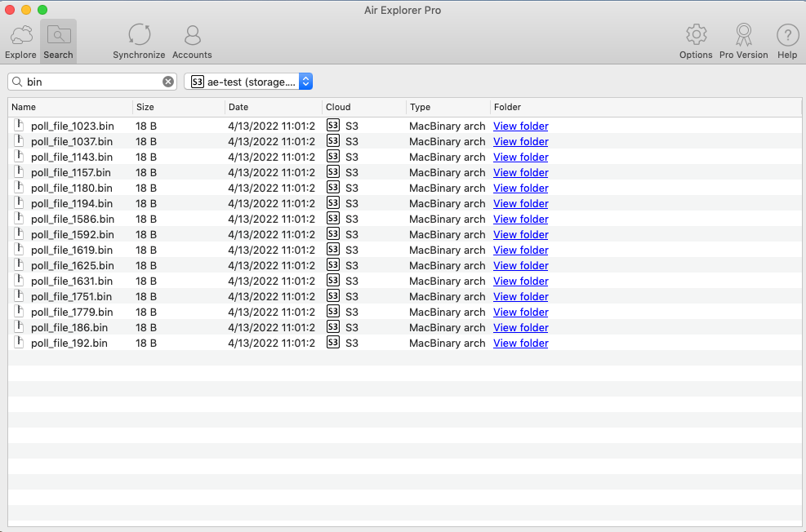Click S3 cloud icon in poll_file_1194.bin row

[333, 203]
